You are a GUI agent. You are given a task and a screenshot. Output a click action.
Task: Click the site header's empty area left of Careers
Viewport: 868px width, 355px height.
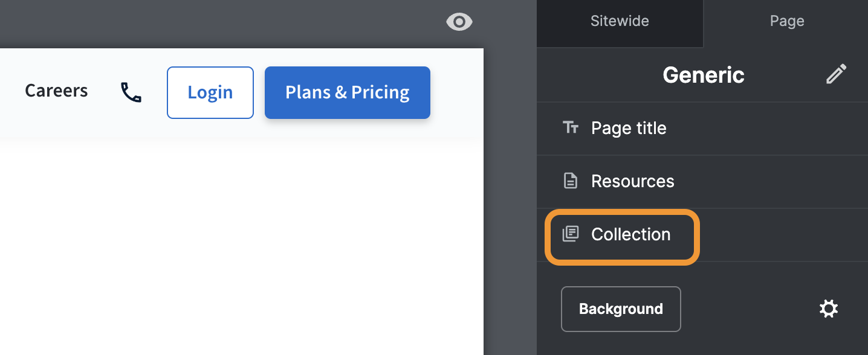coord(9,91)
